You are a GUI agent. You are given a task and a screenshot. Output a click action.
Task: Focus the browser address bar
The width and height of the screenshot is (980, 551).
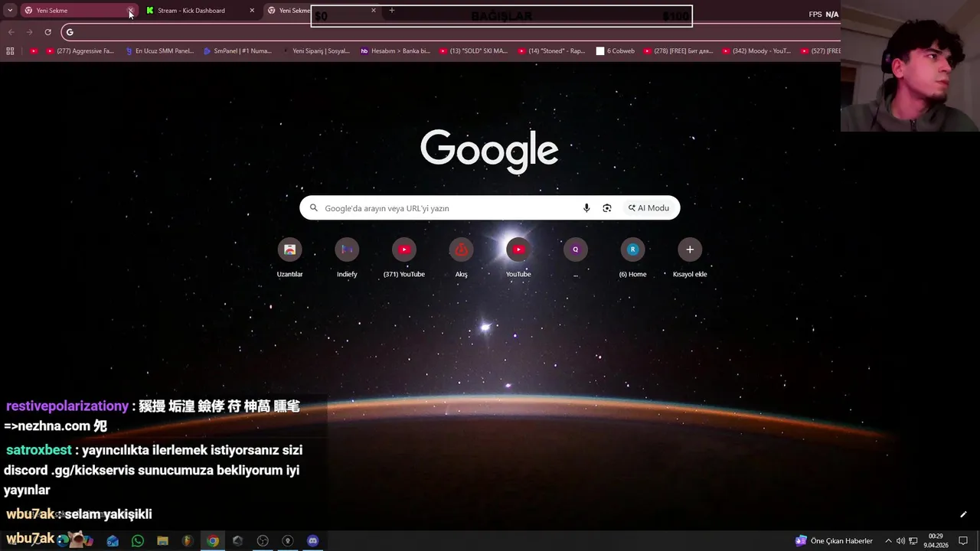click(452, 32)
